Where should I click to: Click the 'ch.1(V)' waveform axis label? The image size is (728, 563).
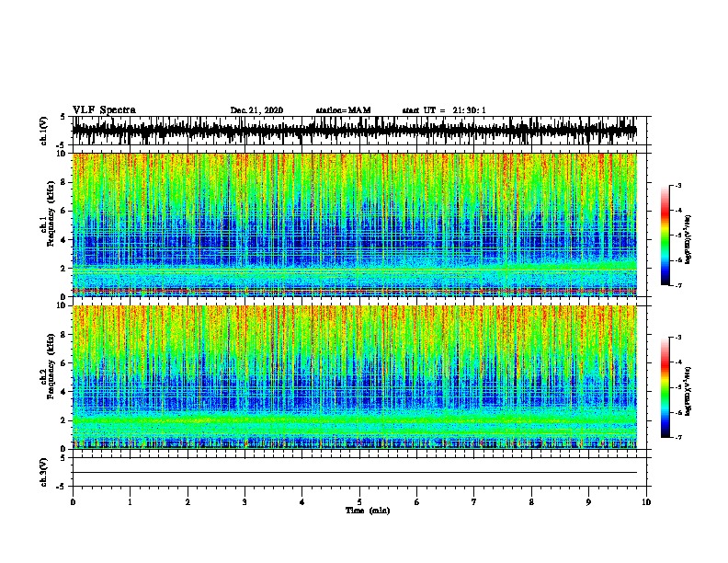[43, 131]
